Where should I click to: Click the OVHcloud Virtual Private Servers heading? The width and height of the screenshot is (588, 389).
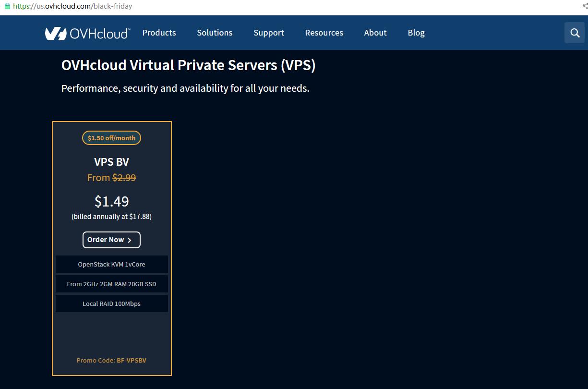pos(189,65)
